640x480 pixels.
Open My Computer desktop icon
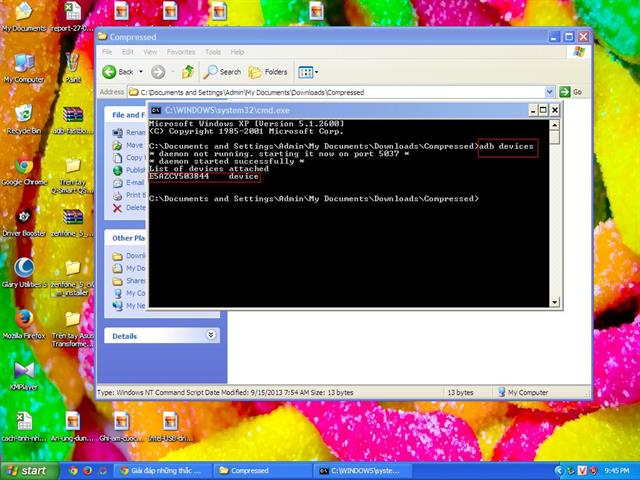24,68
